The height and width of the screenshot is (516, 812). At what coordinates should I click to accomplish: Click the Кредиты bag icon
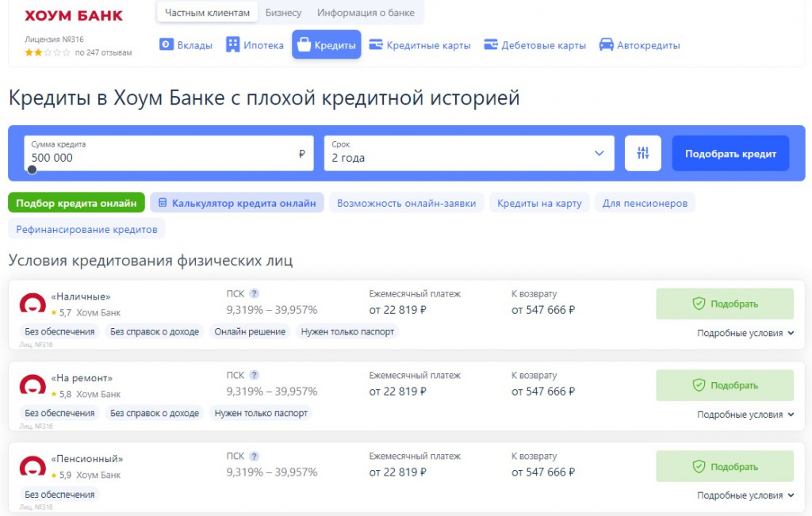(304, 44)
